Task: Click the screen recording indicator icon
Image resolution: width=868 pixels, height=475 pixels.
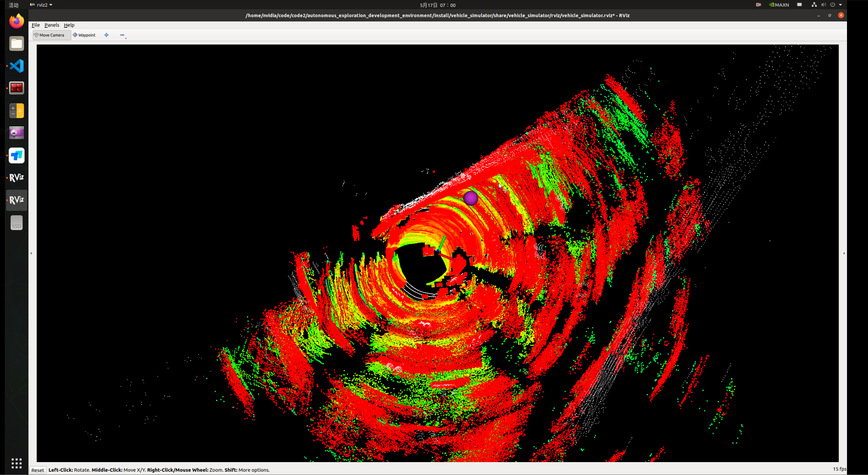Action: pos(758,5)
